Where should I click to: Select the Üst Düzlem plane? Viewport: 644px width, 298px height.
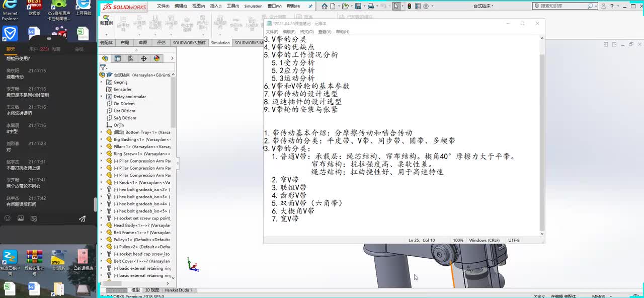pyautogui.click(x=124, y=110)
